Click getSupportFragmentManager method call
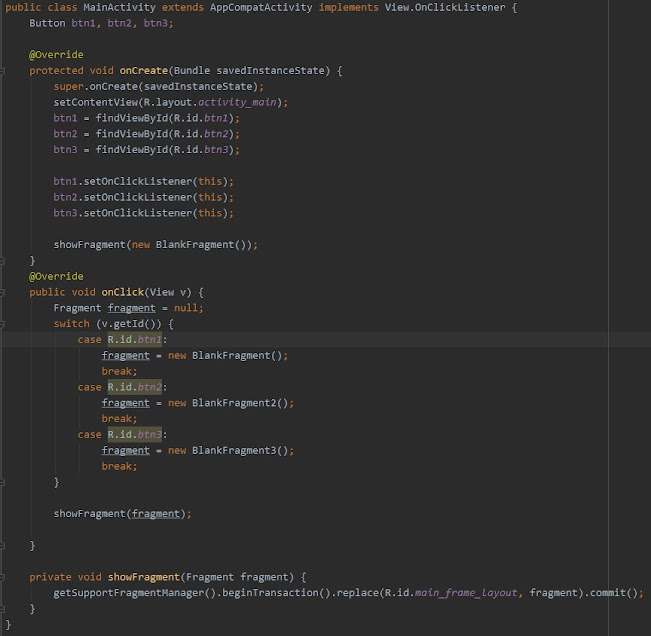 pos(118,593)
